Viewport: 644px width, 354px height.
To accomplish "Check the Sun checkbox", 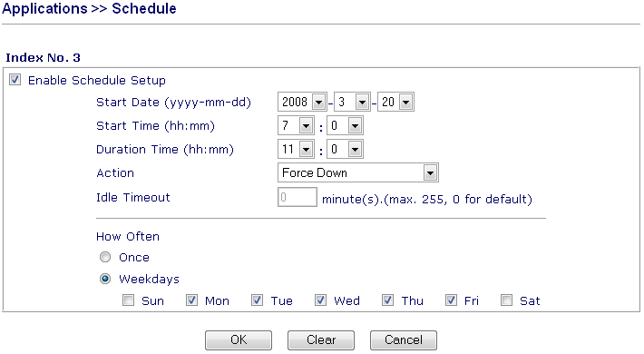I will pos(128,300).
